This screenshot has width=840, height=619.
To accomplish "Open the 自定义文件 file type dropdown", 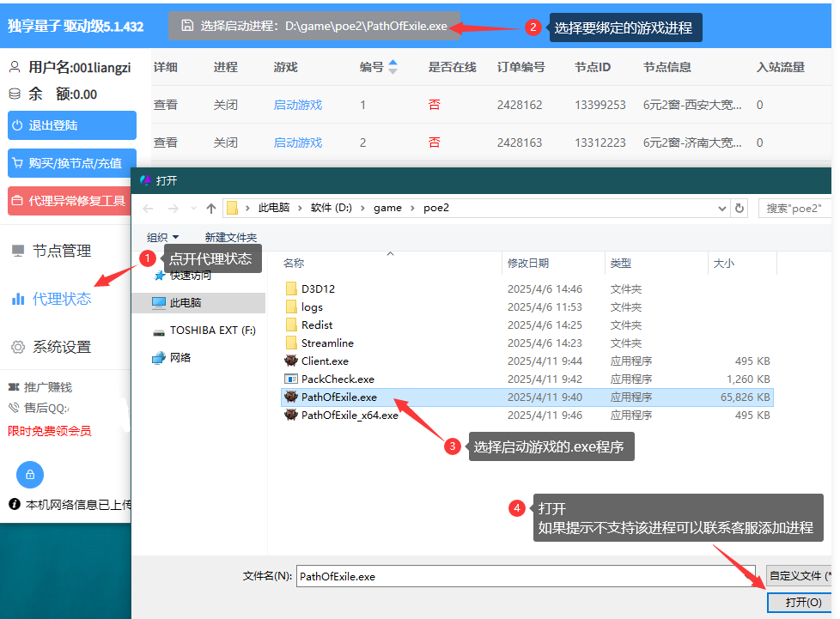I will pyautogui.click(x=800, y=575).
